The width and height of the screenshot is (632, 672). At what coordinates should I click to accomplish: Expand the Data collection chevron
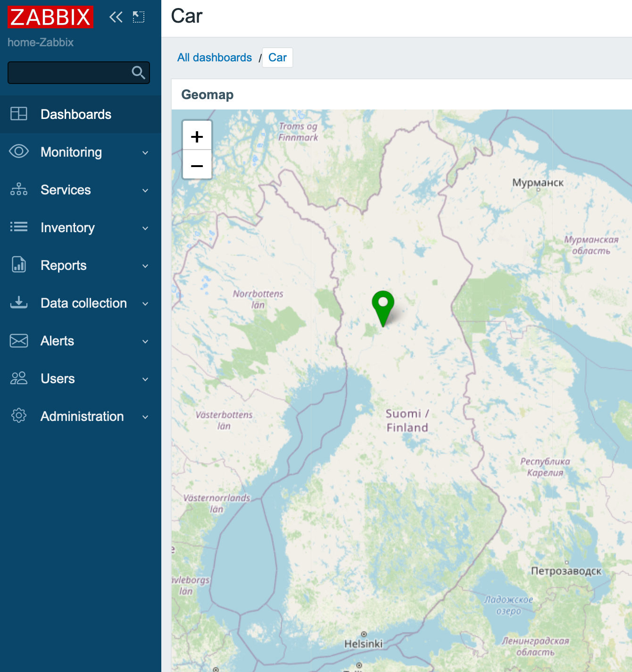tap(145, 303)
